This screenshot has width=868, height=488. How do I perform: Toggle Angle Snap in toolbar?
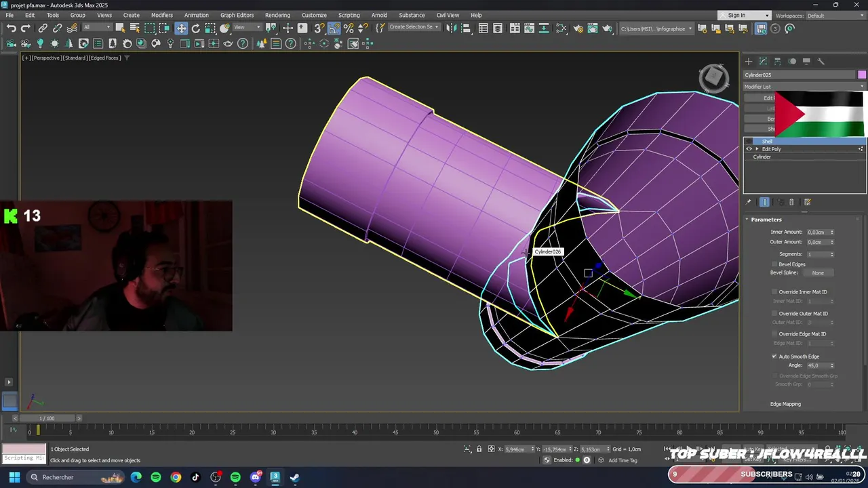pyautogui.click(x=334, y=28)
